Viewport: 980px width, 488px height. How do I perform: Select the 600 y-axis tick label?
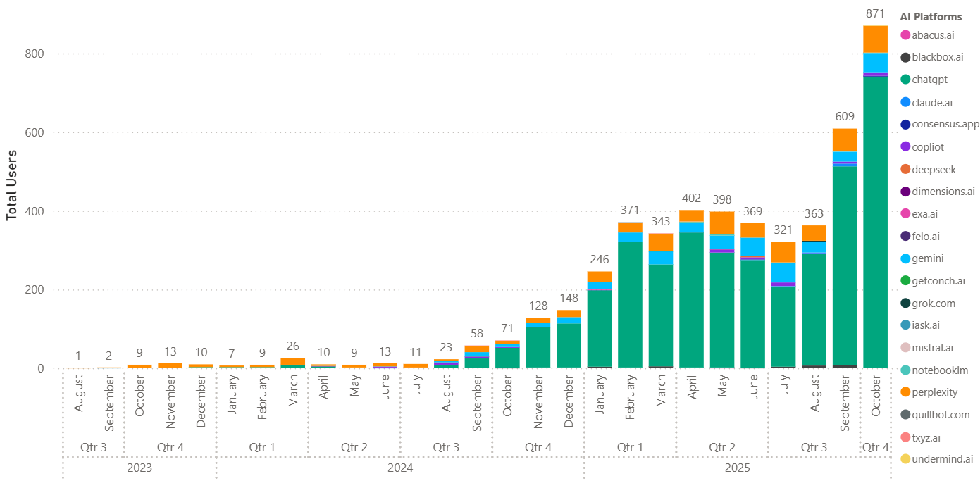pyautogui.click(x=35, y=132)
